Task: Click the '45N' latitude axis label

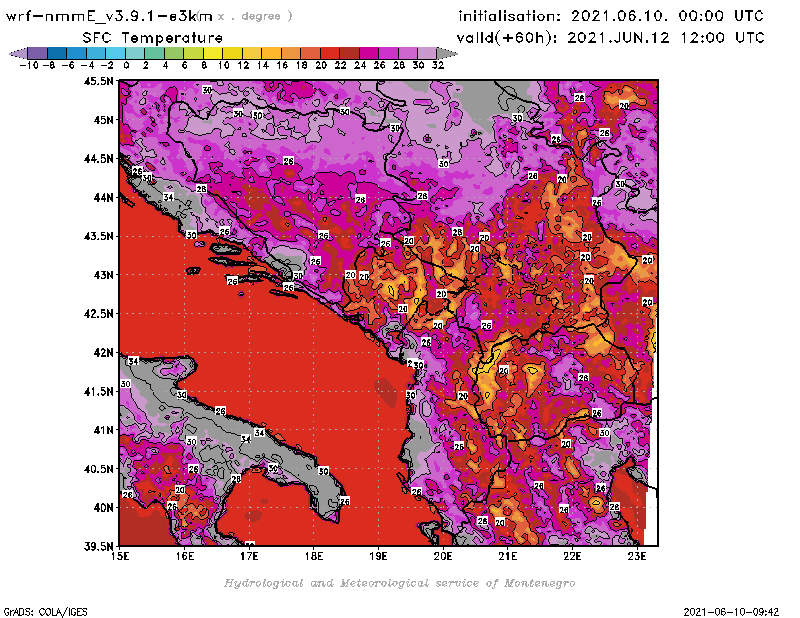Action: (103, 120)
